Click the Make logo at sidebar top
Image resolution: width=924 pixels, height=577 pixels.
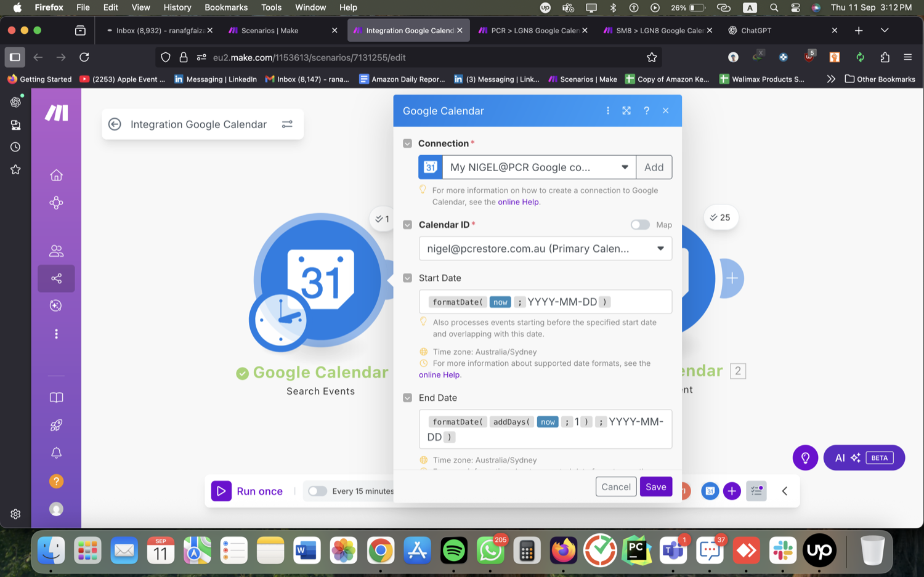pyautogui.click(x=56, y=113)
